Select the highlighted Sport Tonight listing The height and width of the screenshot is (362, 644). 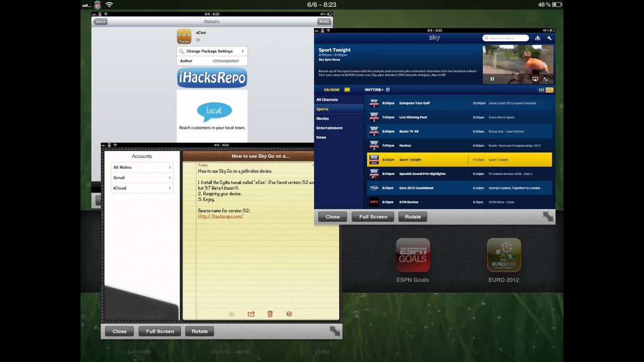[459, 159]
